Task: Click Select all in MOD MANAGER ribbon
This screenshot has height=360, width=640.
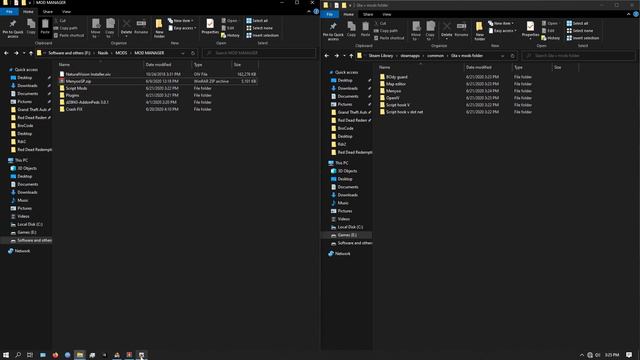Action: click(257, 20)
